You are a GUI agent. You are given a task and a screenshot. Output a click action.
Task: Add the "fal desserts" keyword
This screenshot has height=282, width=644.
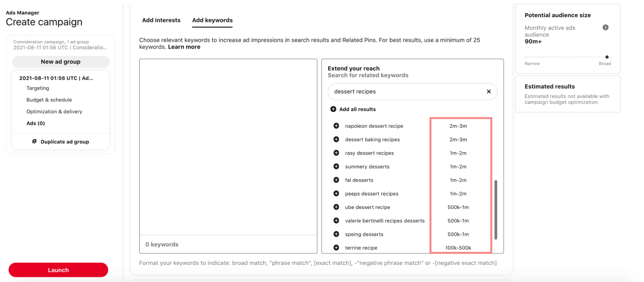(336, 180)
